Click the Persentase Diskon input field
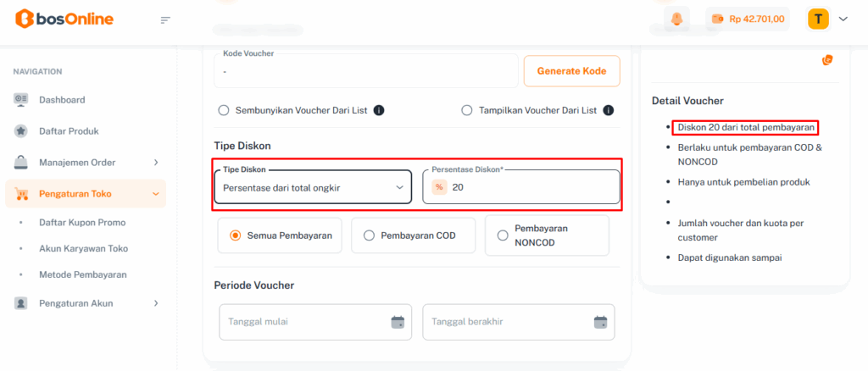The height and width of the screenshot is (371, 868). (530, 187)
